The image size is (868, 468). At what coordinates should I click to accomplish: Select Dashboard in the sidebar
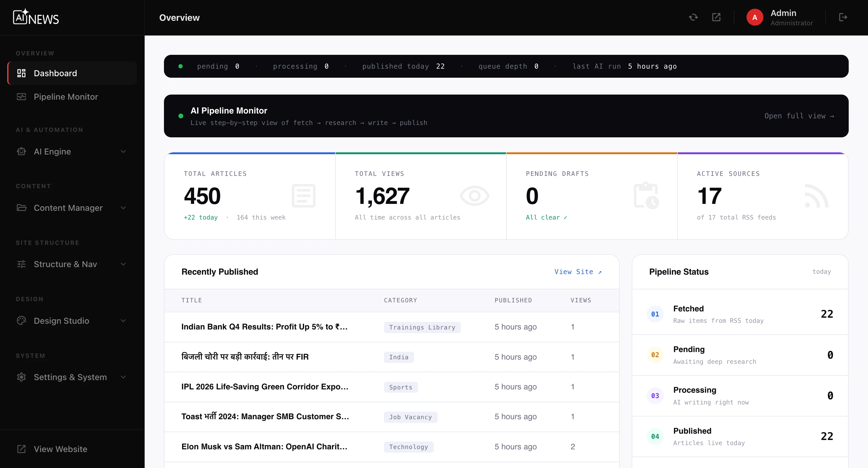tap(55, 73)
